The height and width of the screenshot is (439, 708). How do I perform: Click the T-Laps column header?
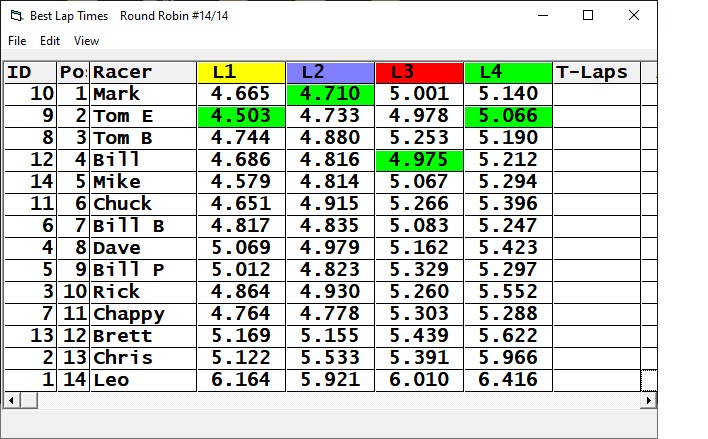596,72
